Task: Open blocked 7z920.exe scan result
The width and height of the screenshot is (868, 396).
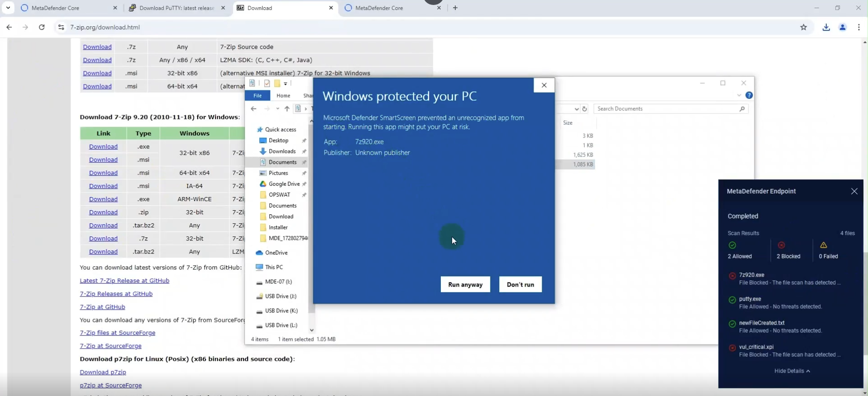Action: click(790, 278)
